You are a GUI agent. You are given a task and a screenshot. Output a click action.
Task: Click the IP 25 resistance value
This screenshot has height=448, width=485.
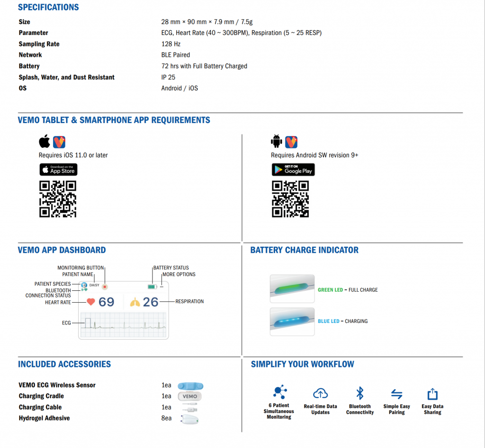click(x=168, y=77)
